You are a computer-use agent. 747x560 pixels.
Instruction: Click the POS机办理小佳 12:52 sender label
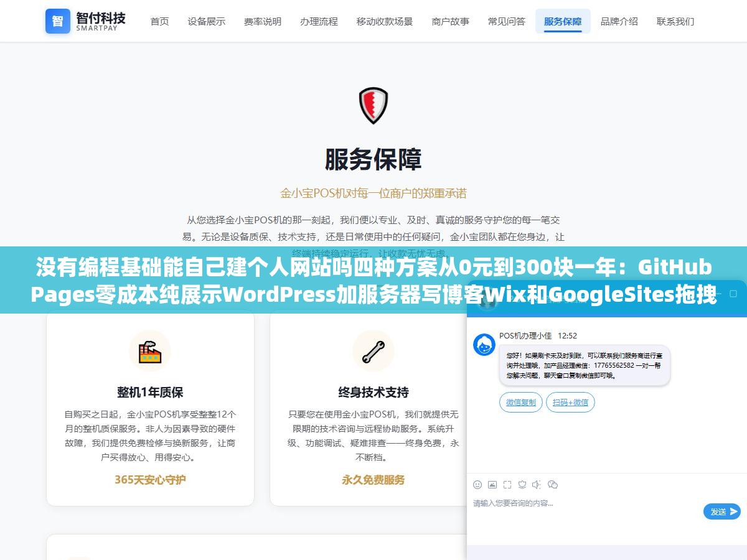pos(538,336)
